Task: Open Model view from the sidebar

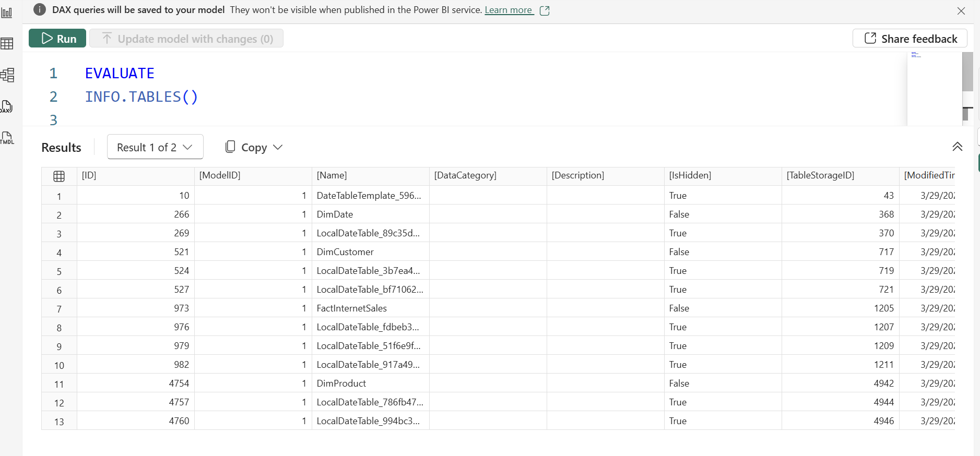Action: coord(7,75)
